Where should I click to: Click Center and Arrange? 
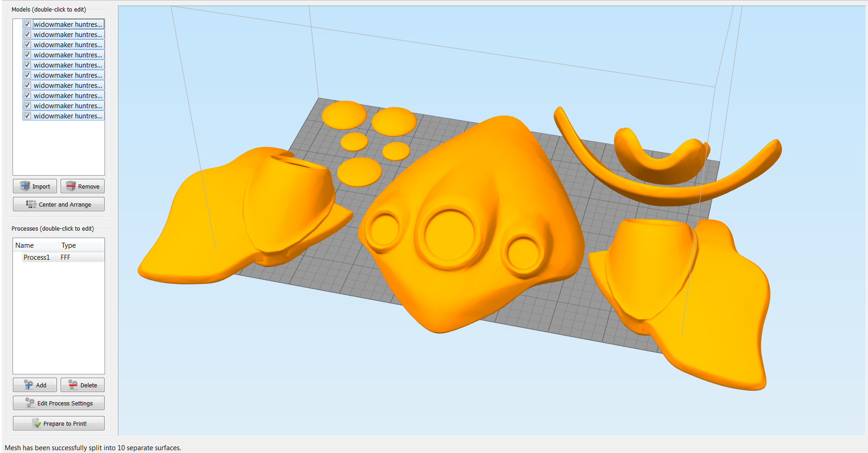tap(59, 204)
